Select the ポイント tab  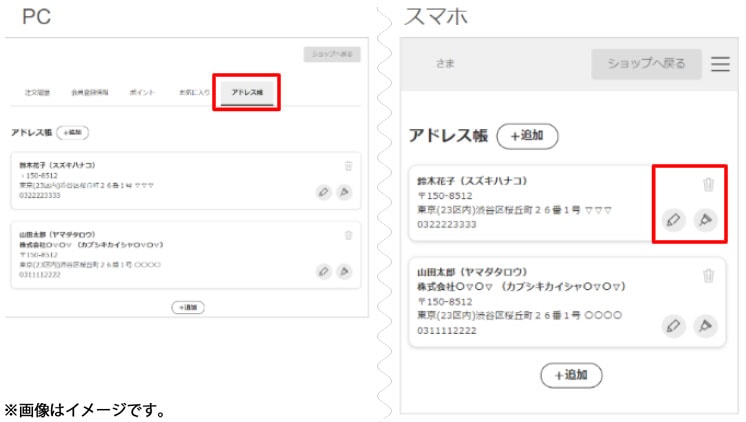point(141,93)
